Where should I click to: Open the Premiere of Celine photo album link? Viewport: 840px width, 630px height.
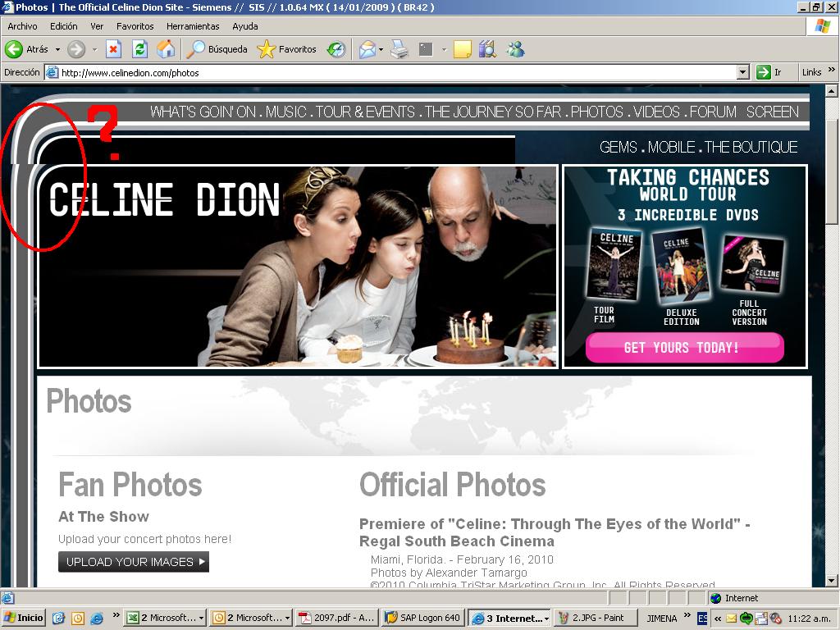point(555,532)
